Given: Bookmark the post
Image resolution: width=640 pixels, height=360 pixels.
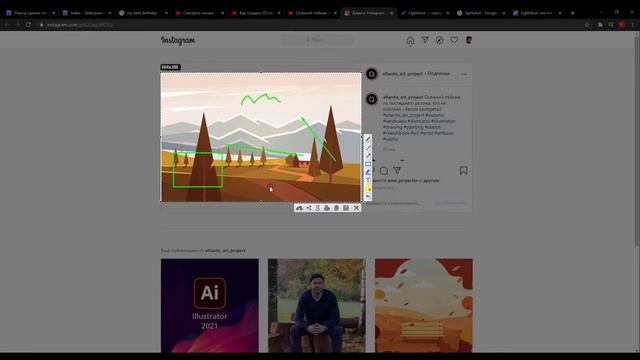Looking at the screenshot, I should point(463,171).
